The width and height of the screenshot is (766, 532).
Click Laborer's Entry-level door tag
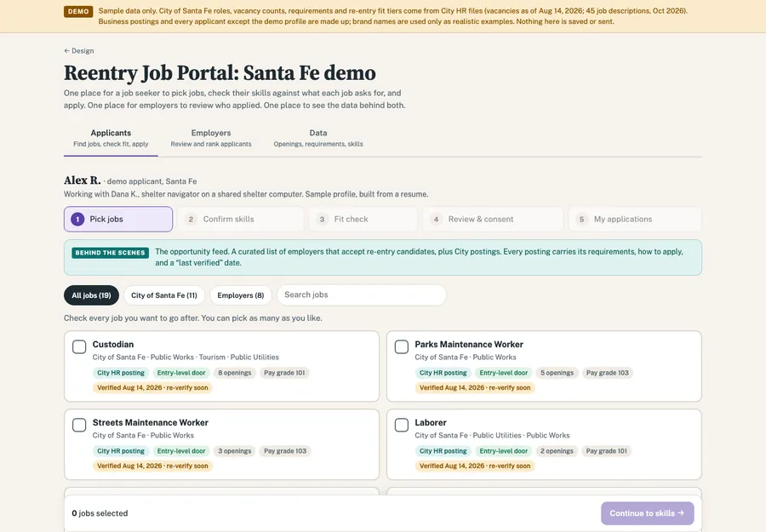coord(504,451)
